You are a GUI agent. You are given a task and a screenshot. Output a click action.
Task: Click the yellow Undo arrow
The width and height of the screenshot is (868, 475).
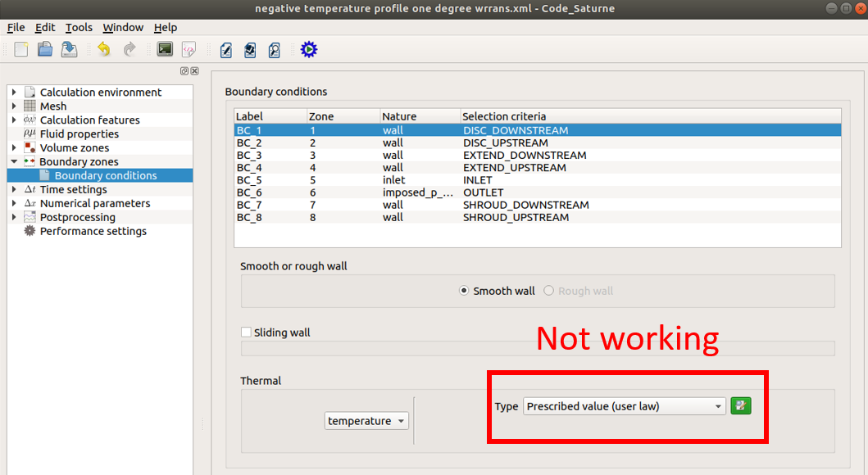[104, 50]
